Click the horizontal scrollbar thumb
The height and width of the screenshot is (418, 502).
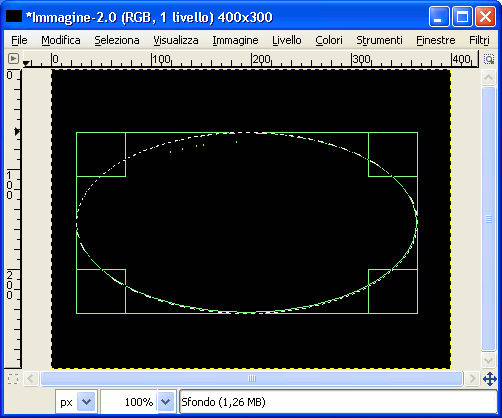click(252, 379)
